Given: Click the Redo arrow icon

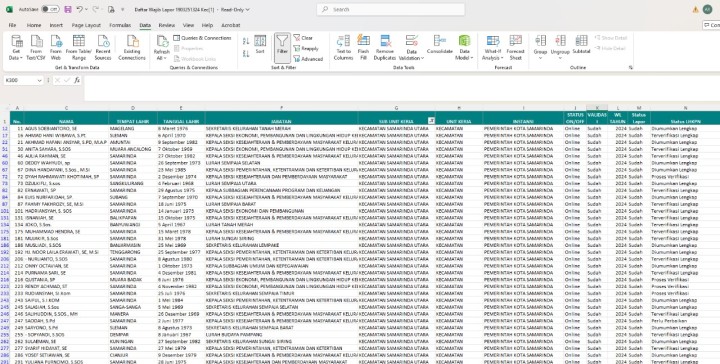Looking at the screenshot, I should click(x=95, y=9).
